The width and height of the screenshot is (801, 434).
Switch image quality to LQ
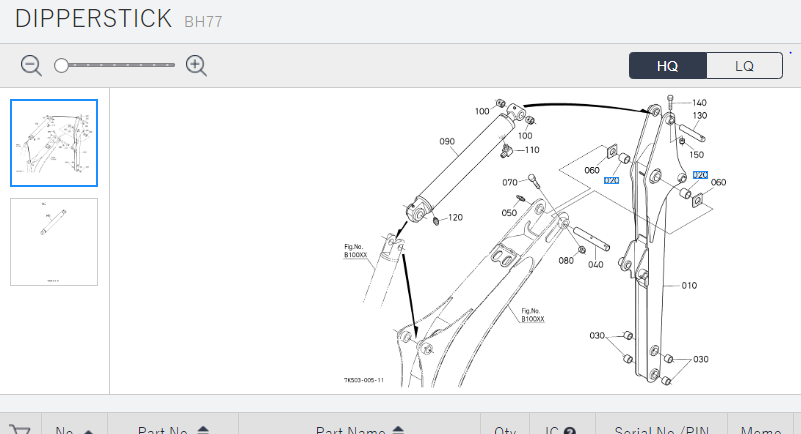[x=744, y=66]
